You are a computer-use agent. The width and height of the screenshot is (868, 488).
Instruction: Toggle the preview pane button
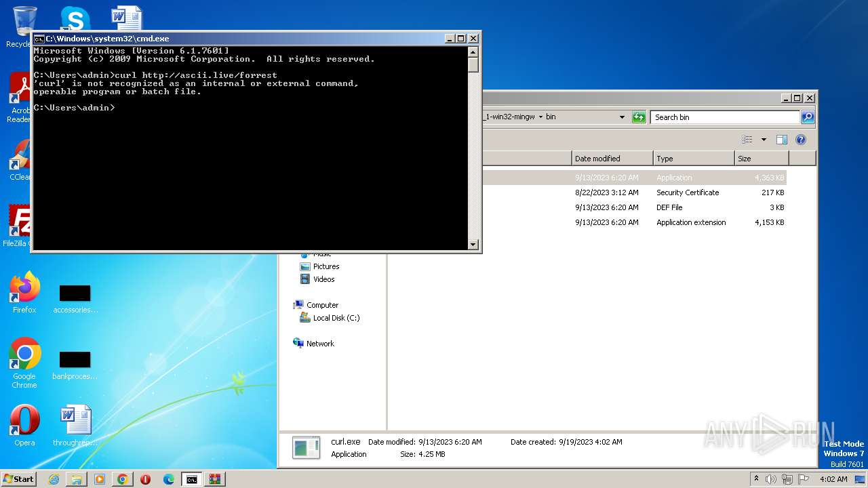tap(782, 140)
